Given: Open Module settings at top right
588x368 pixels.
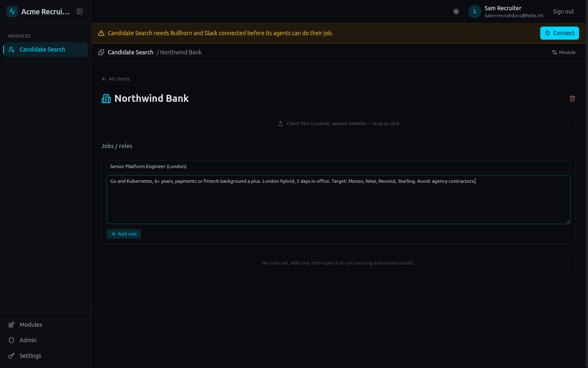Looking at the screenshot, I should coord(563,52).
